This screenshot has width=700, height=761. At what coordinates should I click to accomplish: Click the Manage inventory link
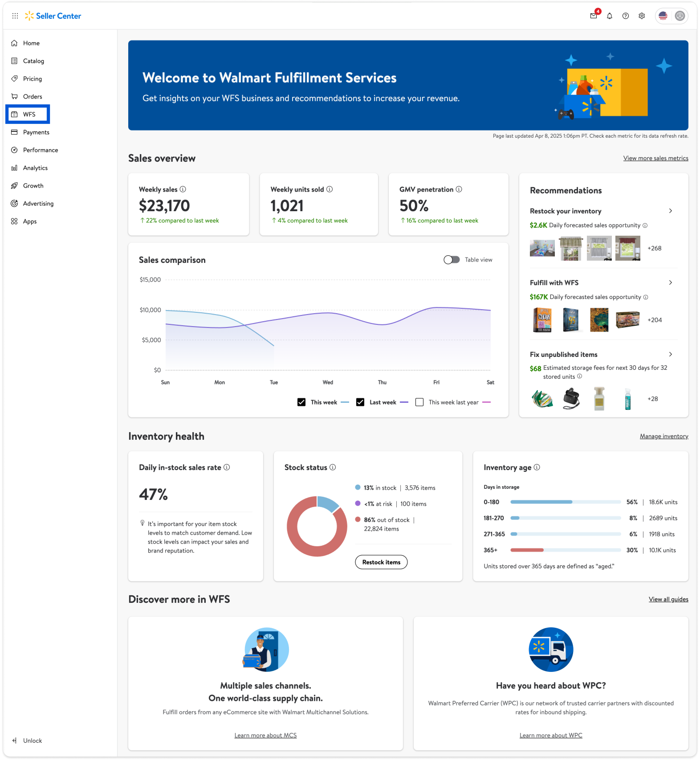coord(664,436)
